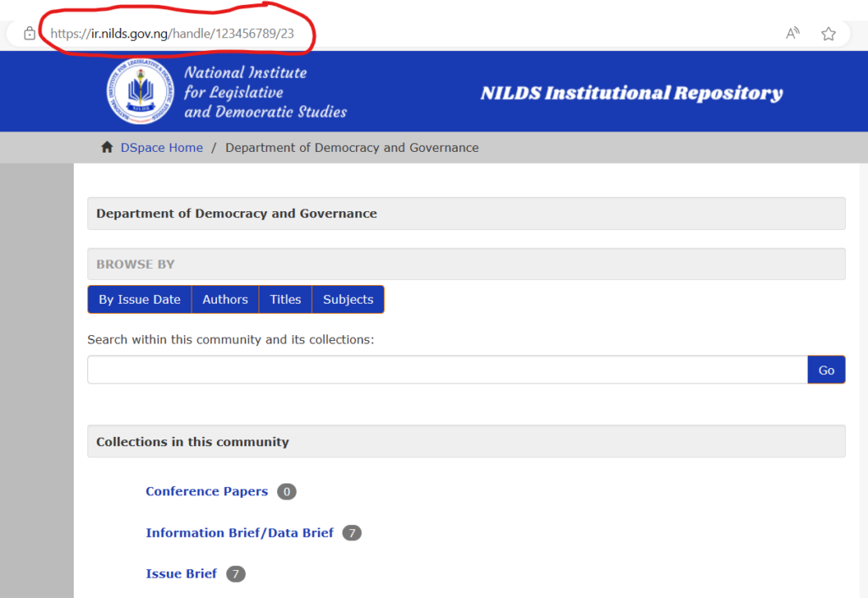Add page to favorites with star icon

click(828, 34)
